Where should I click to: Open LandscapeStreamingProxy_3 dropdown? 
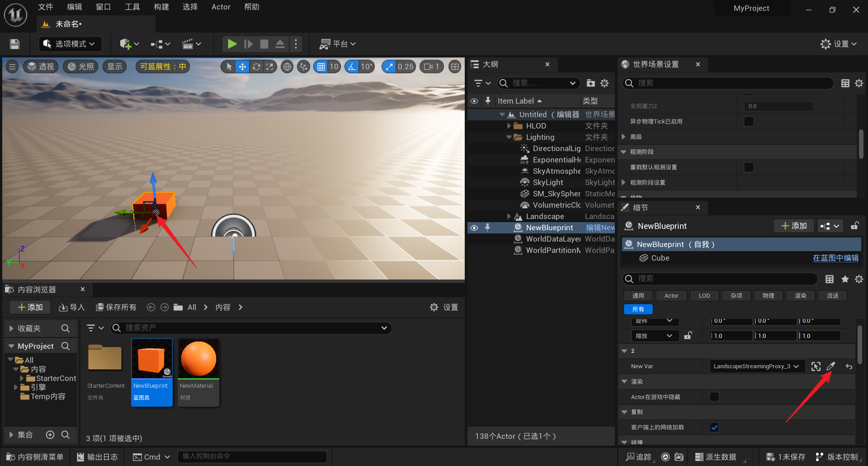(757, 366)
